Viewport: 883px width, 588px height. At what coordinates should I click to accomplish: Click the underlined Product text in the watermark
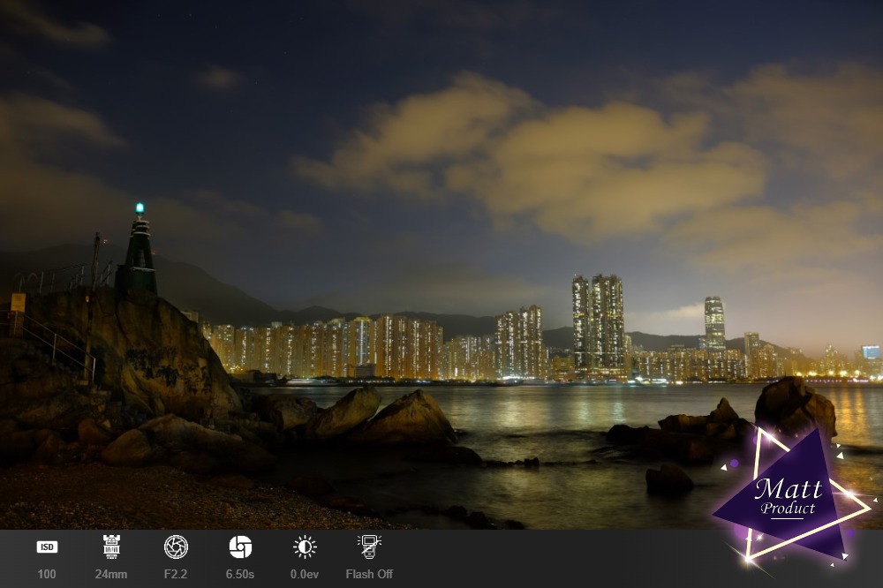point(788,509)
